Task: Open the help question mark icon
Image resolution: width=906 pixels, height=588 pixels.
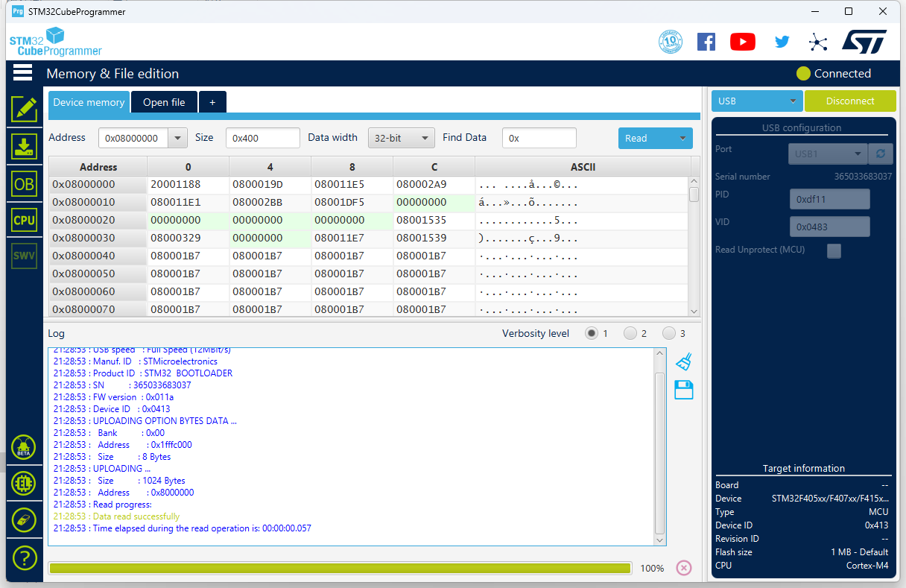Action: click(24, 557)
